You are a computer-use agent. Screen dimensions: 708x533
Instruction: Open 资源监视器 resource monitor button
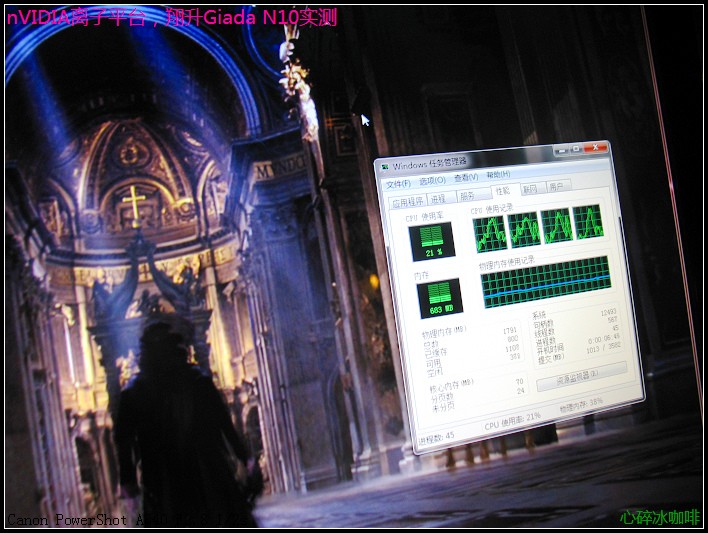pos(582,376)
